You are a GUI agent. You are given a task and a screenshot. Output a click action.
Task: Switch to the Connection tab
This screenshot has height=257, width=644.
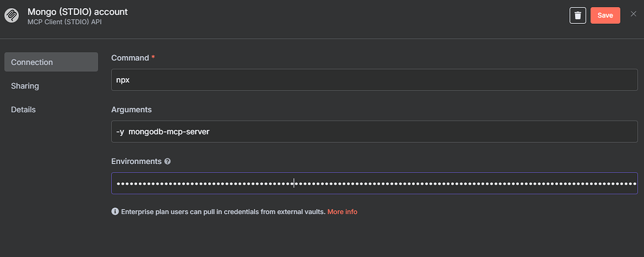coord(52,62)
